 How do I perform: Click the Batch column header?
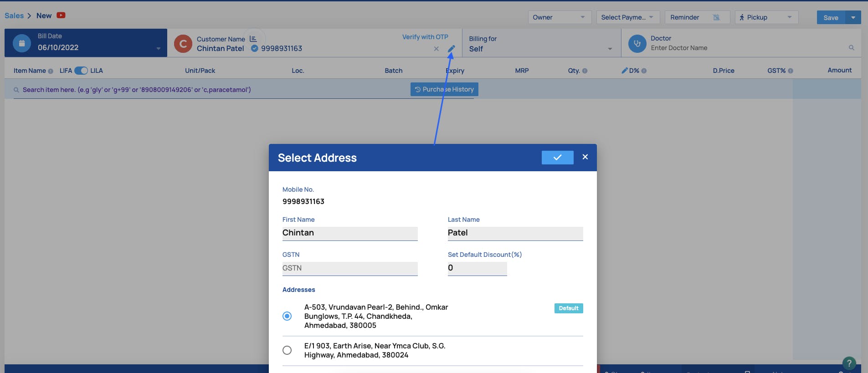[x=394, y=71]
